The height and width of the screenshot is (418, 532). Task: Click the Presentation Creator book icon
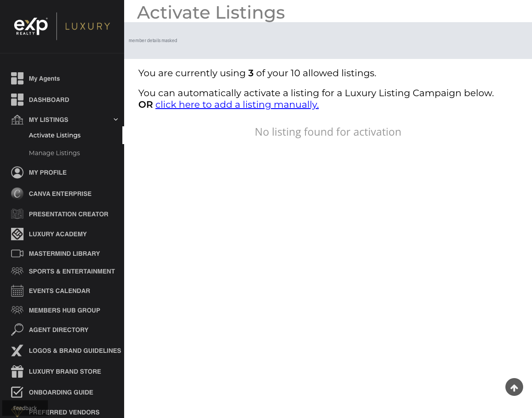(17, 214)
